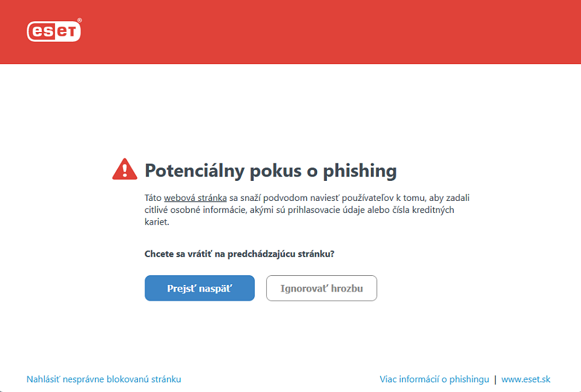This screenshot has width=581, height=392.
Task: Click the vertical separator between the footer links
Action: 495,379
